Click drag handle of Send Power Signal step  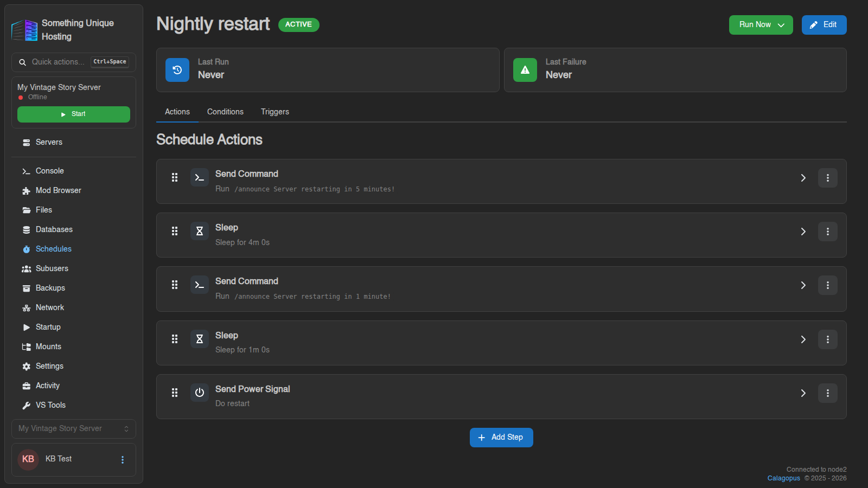click(175, 393)
